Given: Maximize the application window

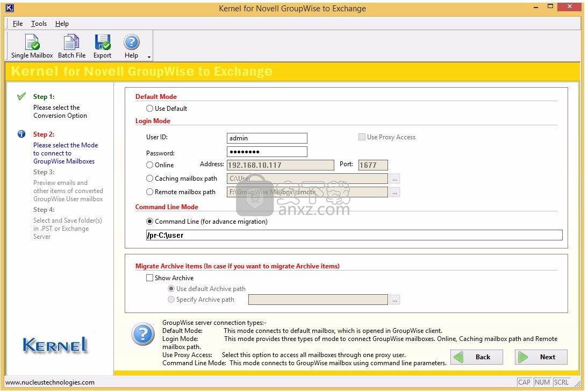Looking at the screenshot, I should click(550, 6).
